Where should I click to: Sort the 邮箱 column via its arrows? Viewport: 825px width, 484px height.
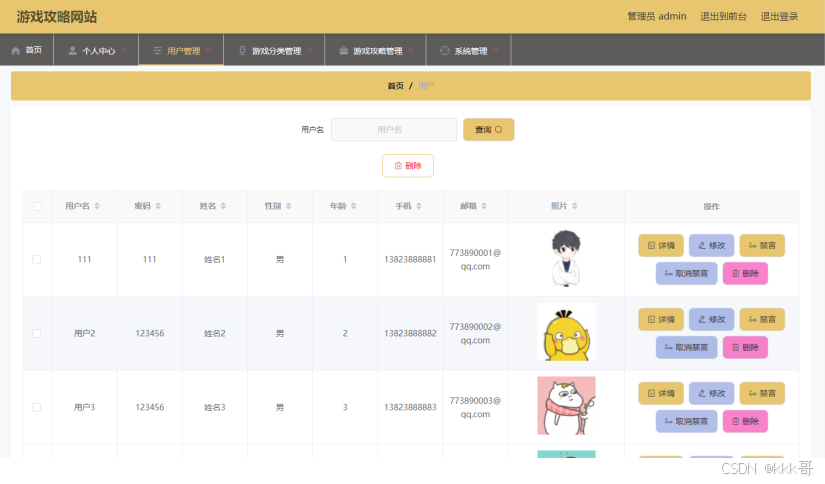(x=484, y=206)
